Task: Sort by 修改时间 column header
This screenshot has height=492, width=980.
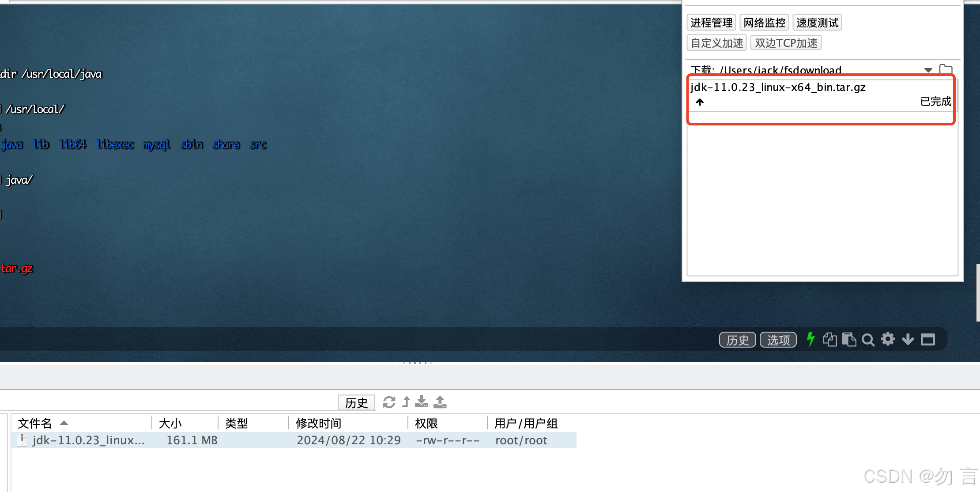Action: pos(349,423)
